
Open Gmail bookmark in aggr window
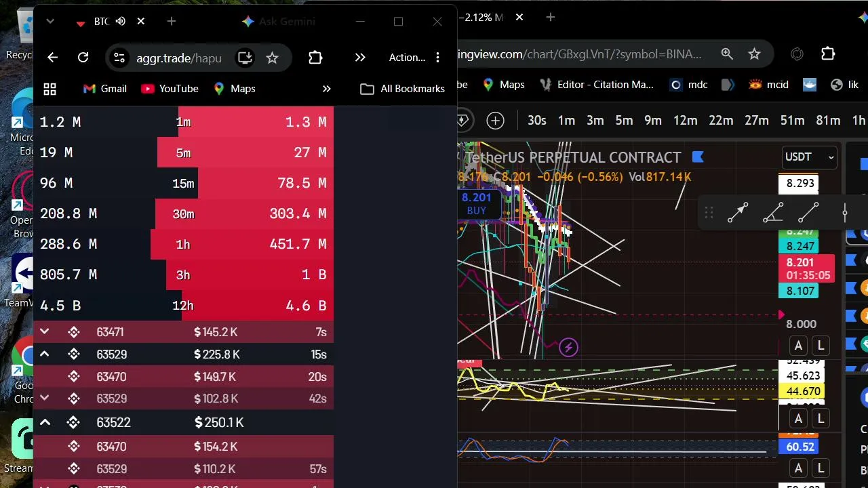[104, 89]
